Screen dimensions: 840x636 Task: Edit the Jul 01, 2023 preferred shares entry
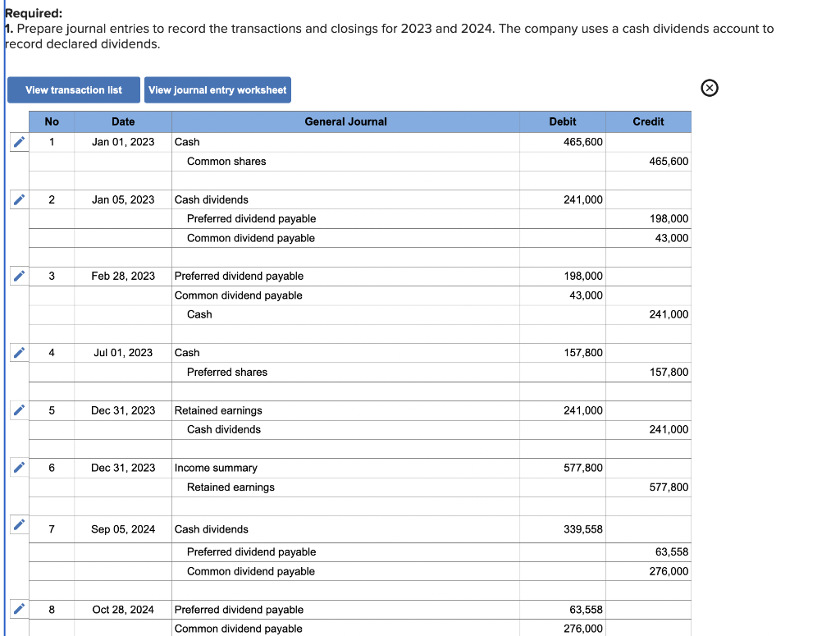click(18, 352)
